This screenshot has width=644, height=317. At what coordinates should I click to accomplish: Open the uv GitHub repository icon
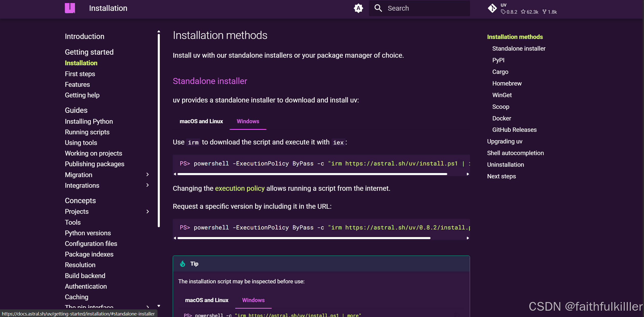492,8
